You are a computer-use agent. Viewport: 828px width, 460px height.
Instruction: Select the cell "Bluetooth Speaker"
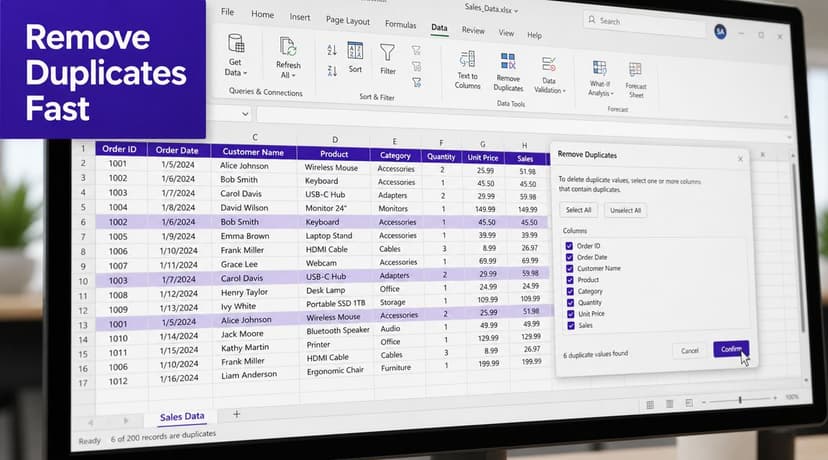point(338,330)
